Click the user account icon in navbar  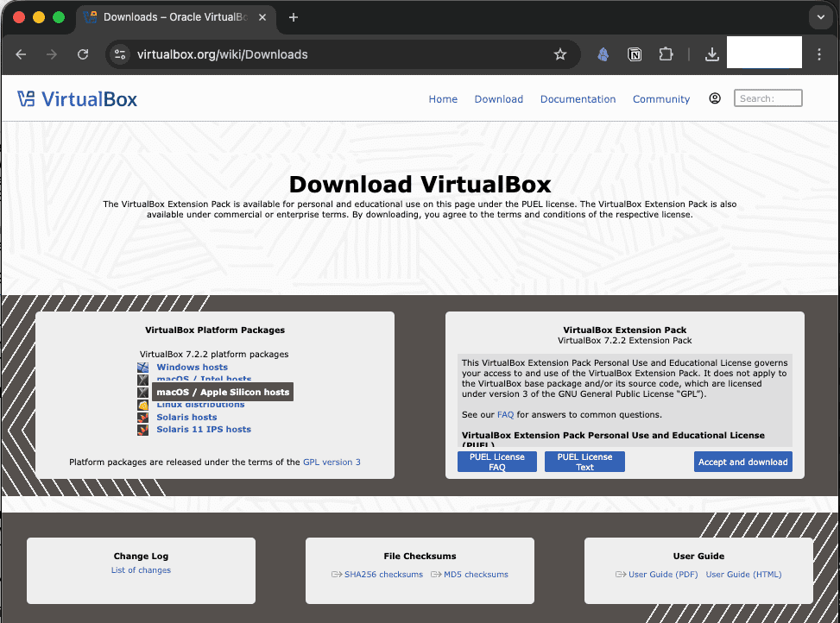[715, 98]
